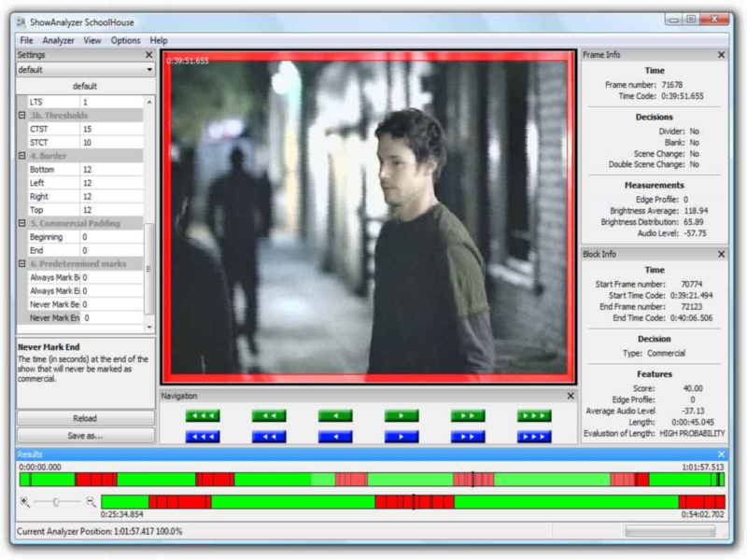The height and width of the screenshot is (560, 747).
Task: Open the default settings profile dropdown
Action: (85, 70)
